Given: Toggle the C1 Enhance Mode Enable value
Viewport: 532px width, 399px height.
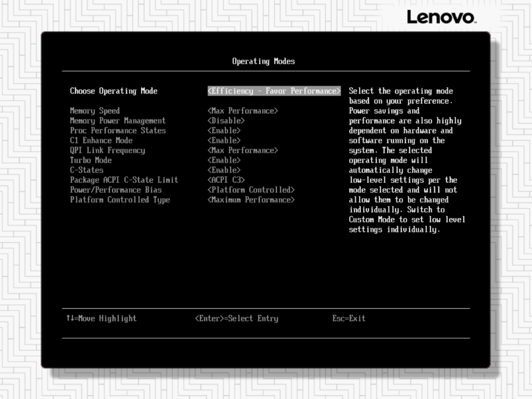Looking at the screenshot, I should pyautogui.click(x=224, y=140).
